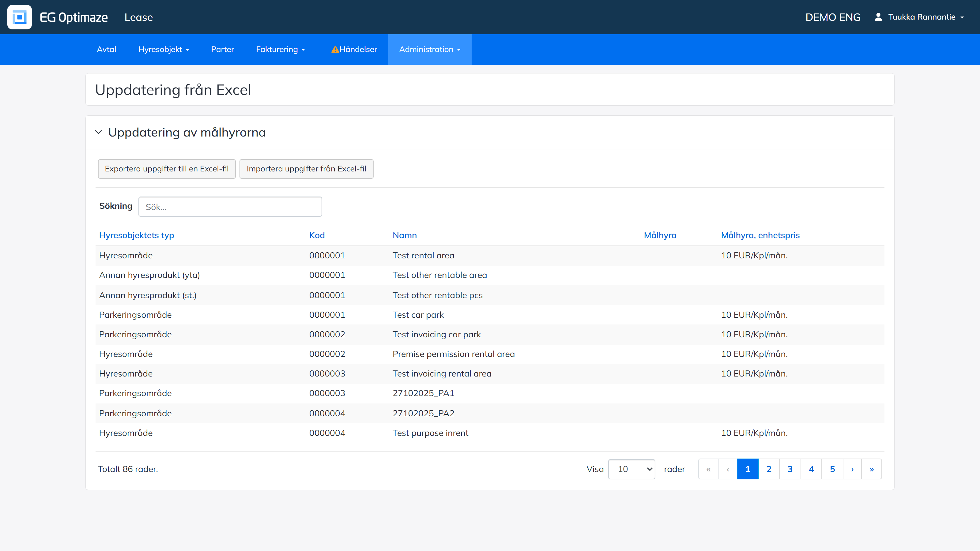Jump to the last page arrow

[872, 469]
